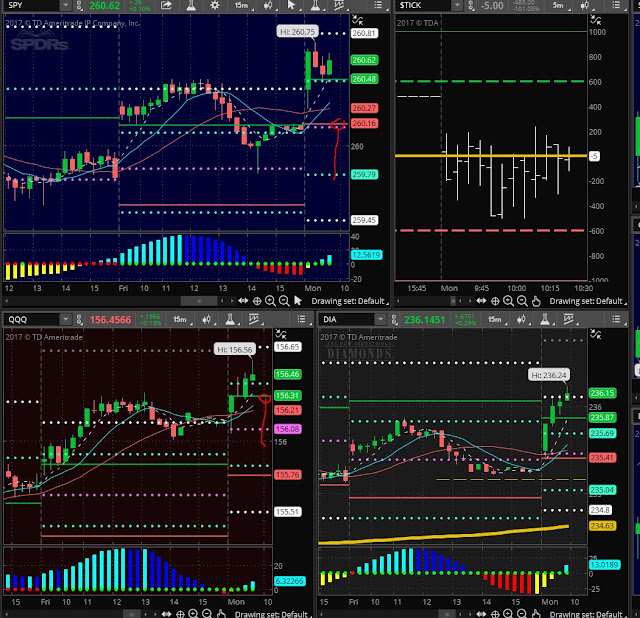Open chart style candle dropdown on QQQ chart

pyautogui.click(x=207, y=320)
